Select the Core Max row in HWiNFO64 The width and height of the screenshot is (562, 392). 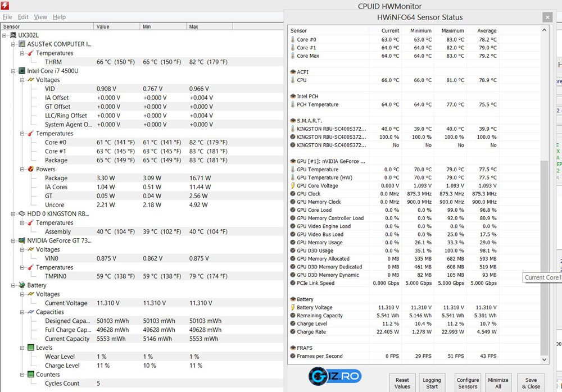(414, 56)
